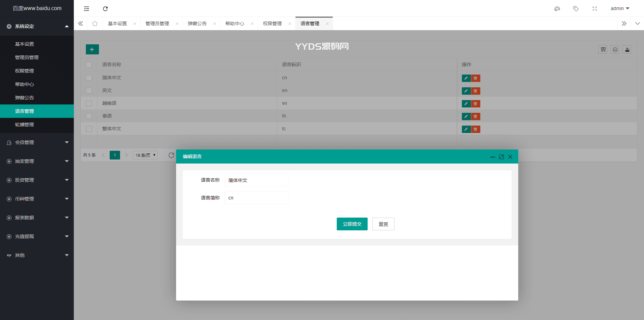This screenshot has height=320, width=644.
Task: Delete the 繁体中文 row
Action: click(x=476, y=129)
